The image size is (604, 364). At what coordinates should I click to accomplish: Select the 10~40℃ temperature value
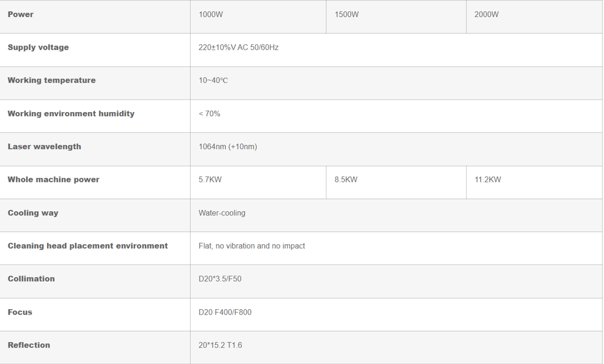pos(213,80)
